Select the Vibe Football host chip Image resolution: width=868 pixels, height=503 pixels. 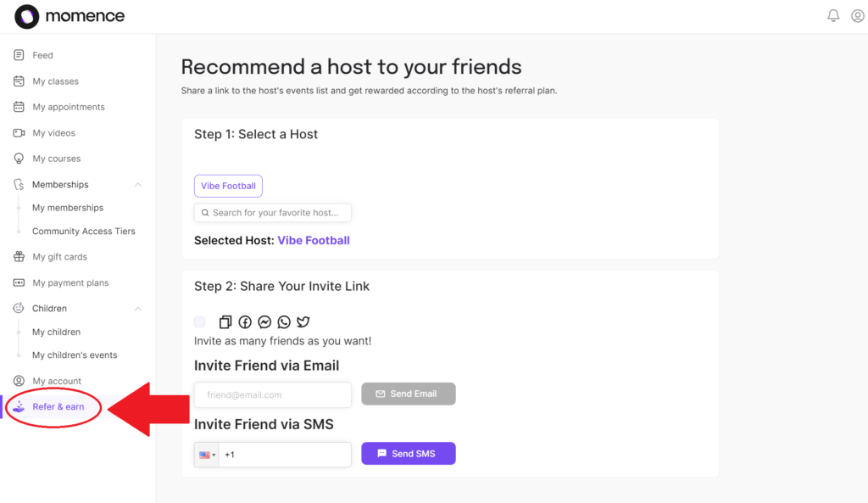[x=228, y=186]
